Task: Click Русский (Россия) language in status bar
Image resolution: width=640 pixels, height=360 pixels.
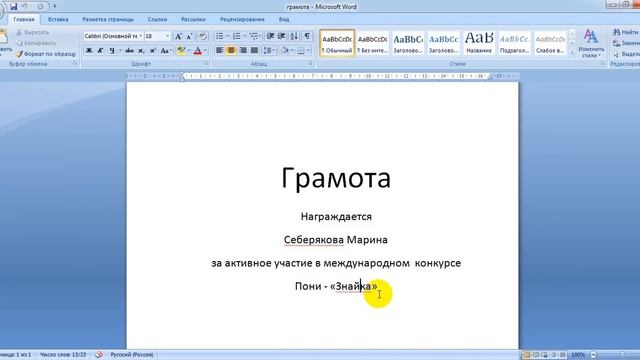Action: [x=132, y=355]
